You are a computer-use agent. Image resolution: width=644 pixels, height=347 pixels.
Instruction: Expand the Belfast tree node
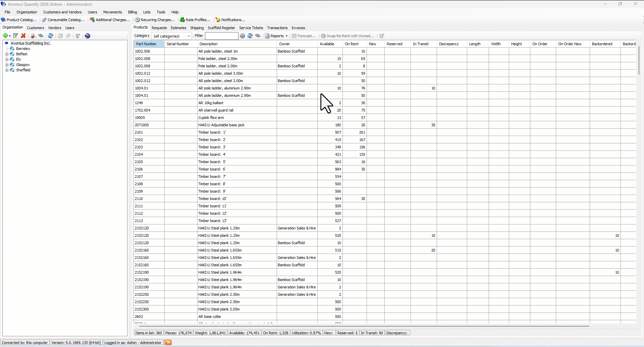(x=7, y=54)
